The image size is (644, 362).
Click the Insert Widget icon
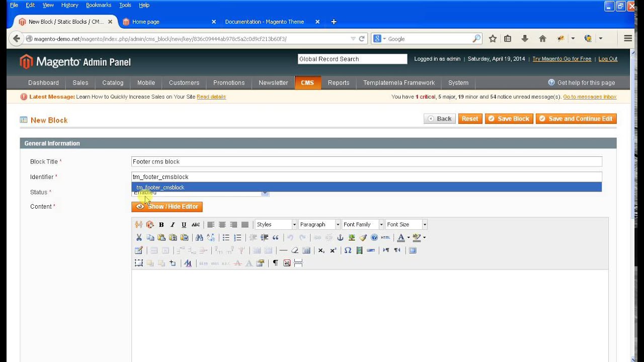(150, 225)
